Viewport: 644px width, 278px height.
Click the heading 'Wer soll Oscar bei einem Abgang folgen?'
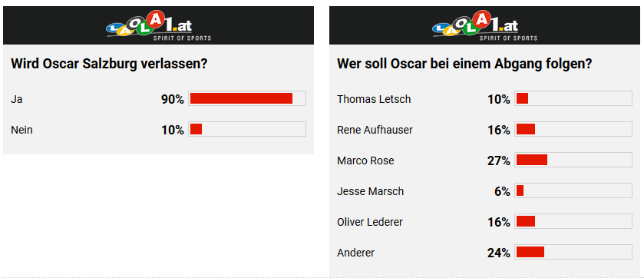click(464, 65)
